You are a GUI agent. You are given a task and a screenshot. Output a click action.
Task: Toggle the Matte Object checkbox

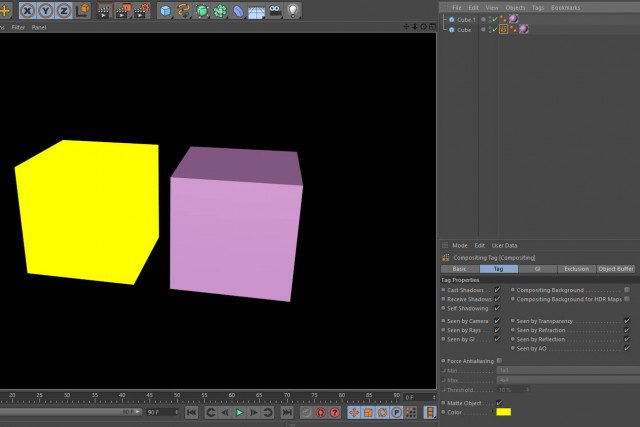(x=499, y=403)
